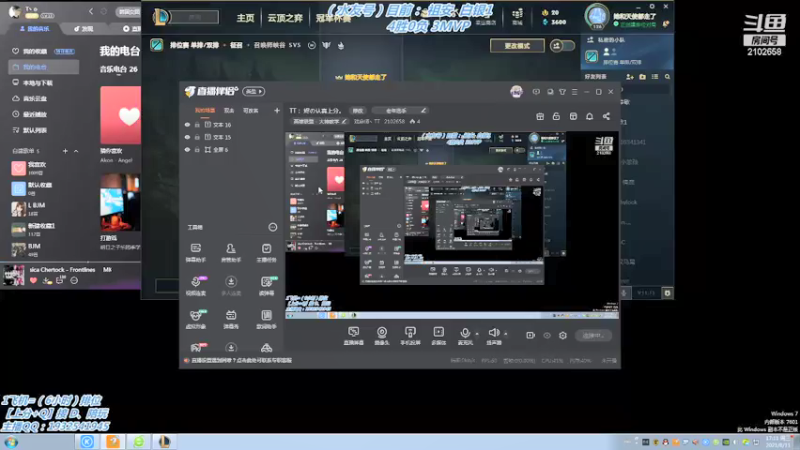The image size is (800, 450).
Task: Open the person-shaped assistant tool in toolbox
Action: 231,253
